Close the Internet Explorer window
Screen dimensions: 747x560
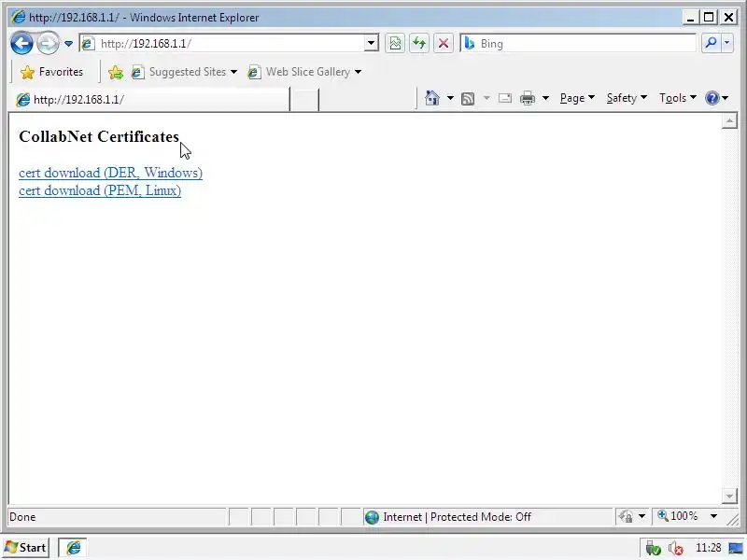click(728, 18)
